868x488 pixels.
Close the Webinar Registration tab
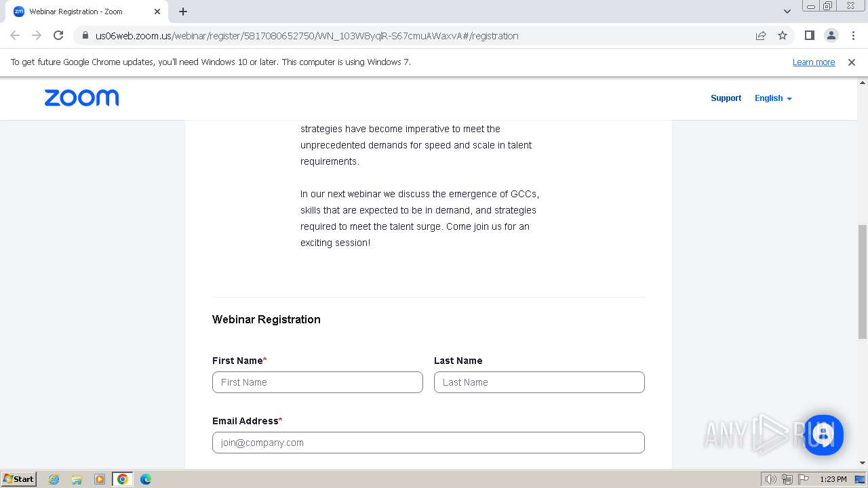[x=157, y=12]
